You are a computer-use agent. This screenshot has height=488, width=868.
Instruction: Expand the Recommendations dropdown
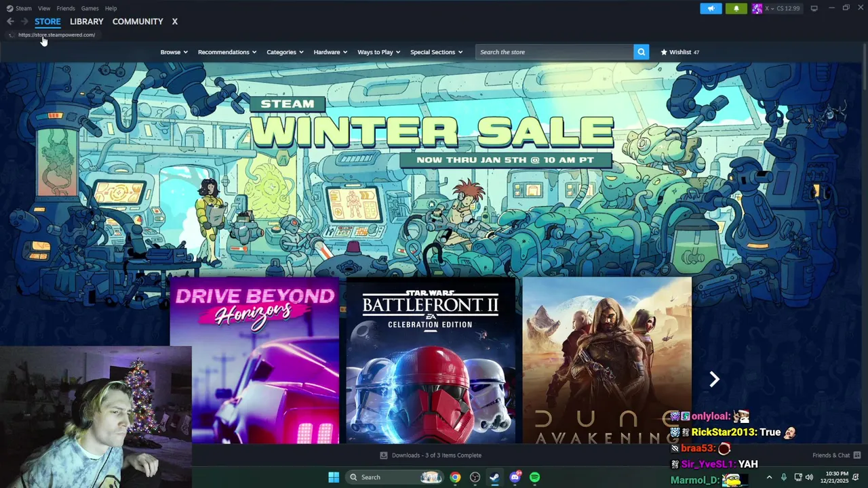pyautogui.click(x=227, y=52)
